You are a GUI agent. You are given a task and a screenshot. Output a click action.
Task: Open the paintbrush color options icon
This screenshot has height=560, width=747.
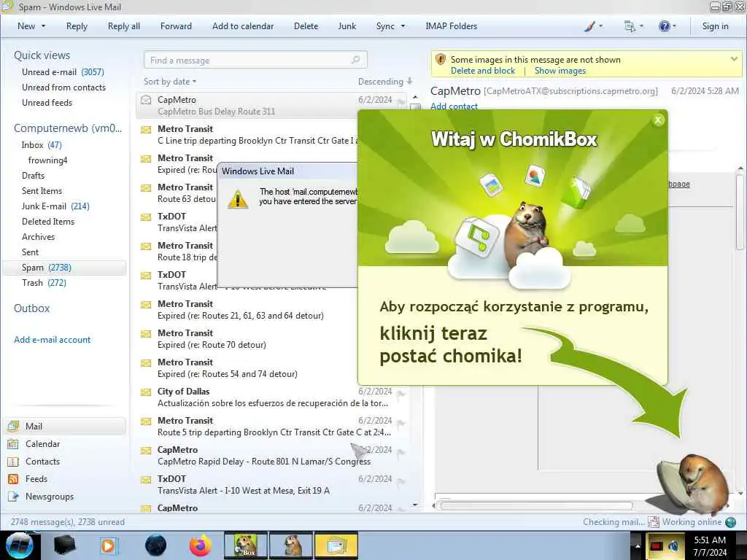tap(589, 26)
